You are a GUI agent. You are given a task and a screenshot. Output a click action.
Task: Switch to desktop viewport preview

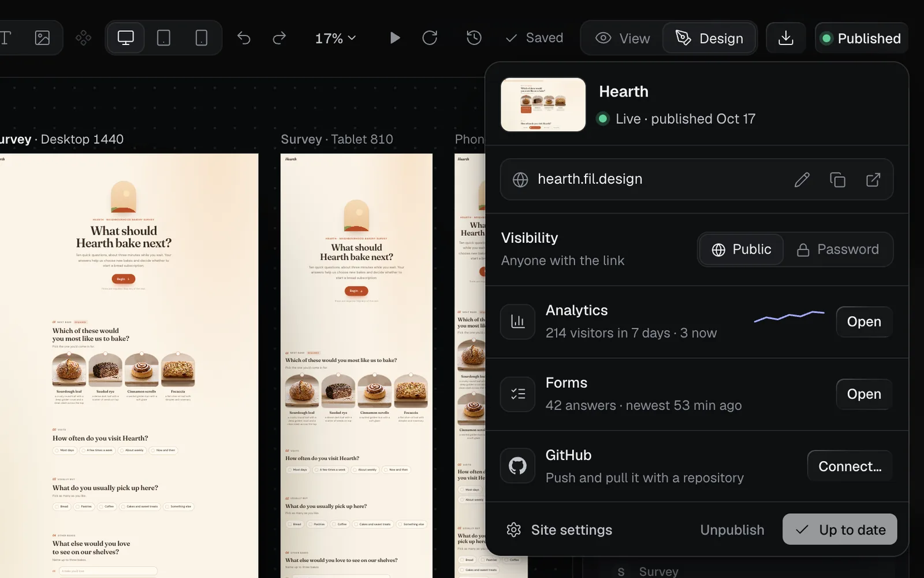pyautogui.click(x=125, y=38)
